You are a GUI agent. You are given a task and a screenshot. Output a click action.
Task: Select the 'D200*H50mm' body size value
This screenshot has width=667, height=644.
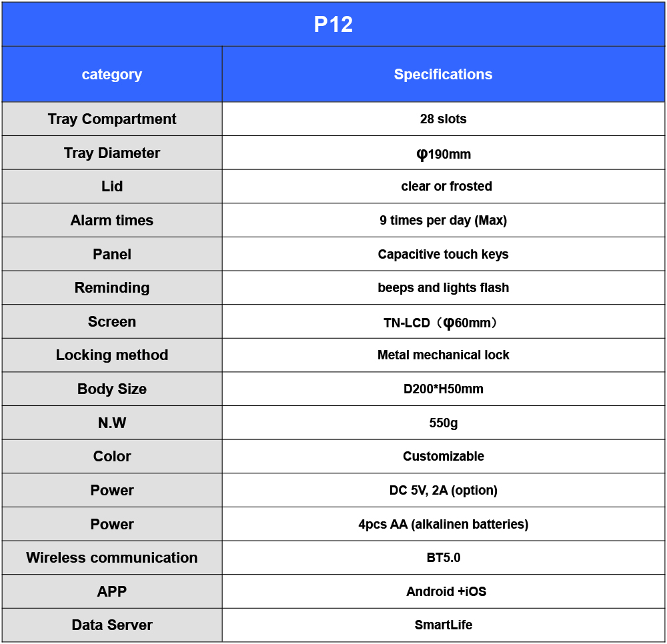[443, 389]
